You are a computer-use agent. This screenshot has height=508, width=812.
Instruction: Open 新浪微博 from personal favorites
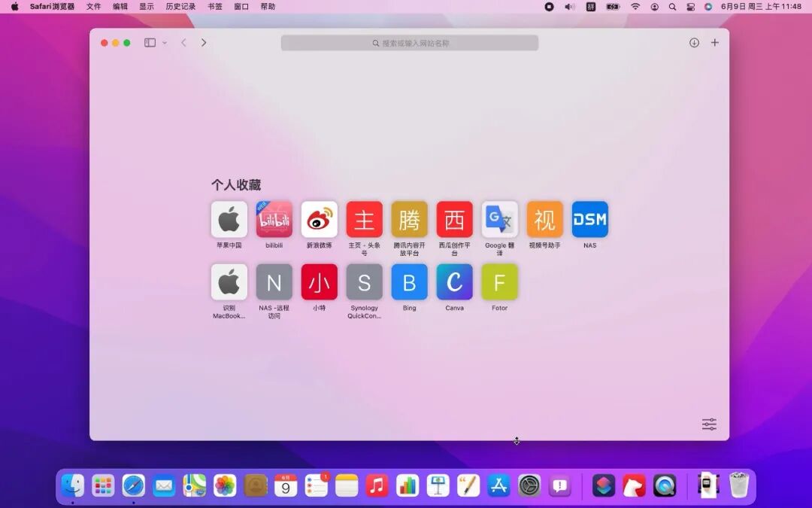[319, 219]
